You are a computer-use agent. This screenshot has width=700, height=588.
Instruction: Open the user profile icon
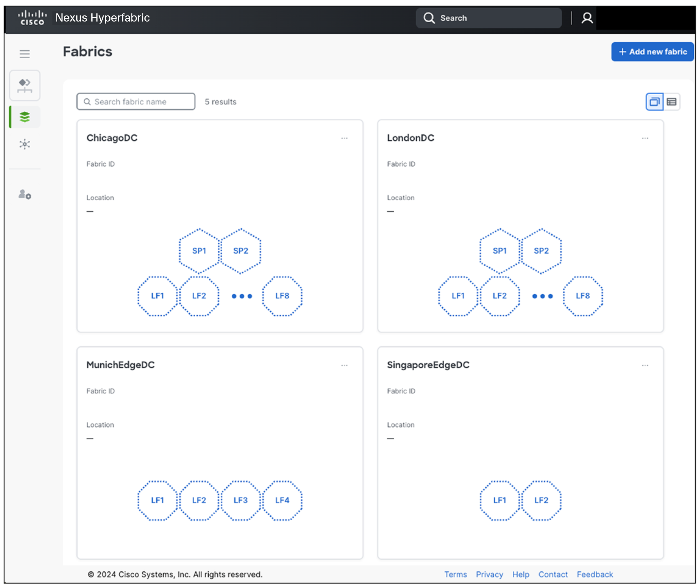tap(587, 18)
